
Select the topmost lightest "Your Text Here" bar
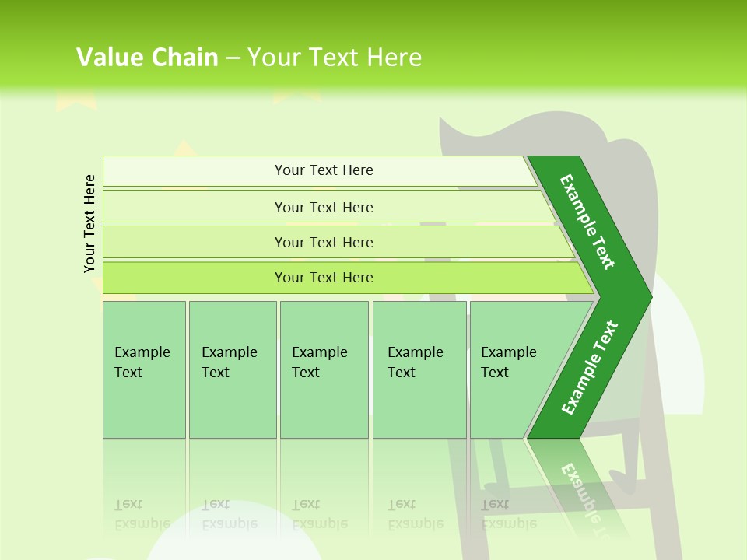[320, 170]
